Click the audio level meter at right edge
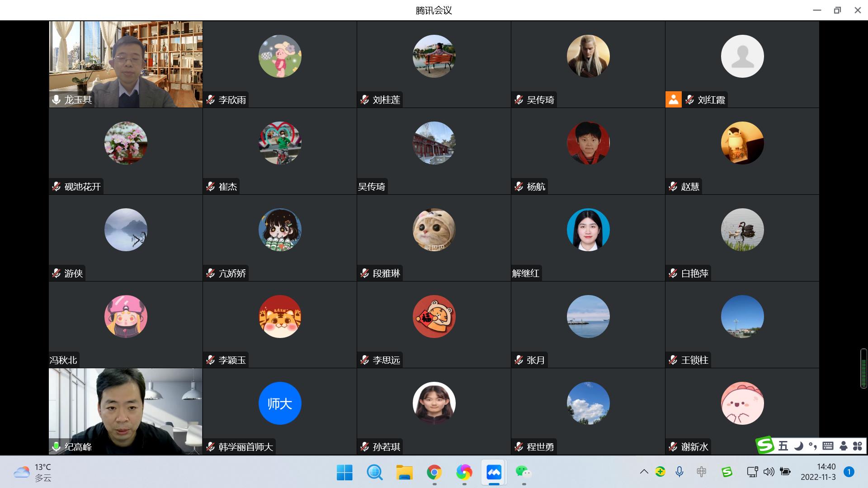The width and height of the screenshot is (868, 488). coord(863,368)
